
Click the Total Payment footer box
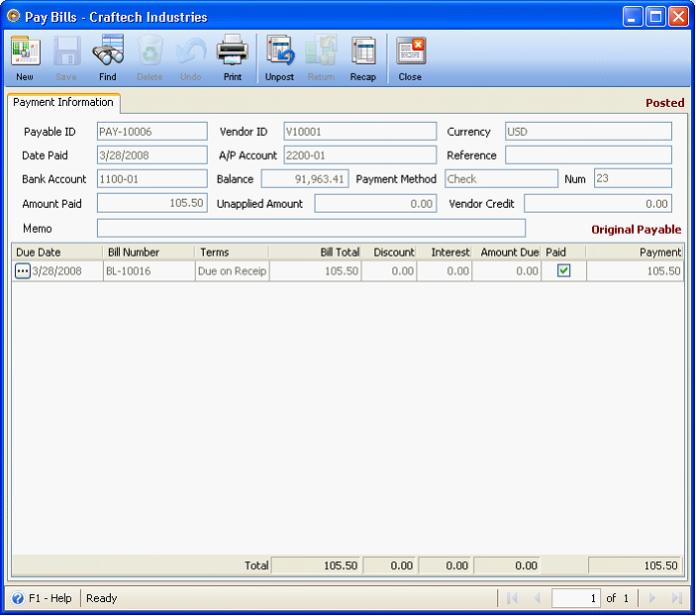(x=635, y=565)
